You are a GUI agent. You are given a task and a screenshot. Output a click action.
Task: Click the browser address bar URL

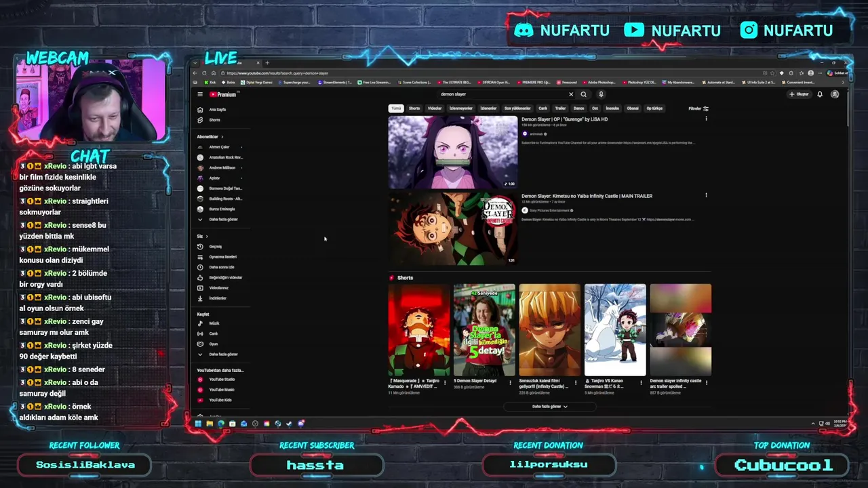tap(277, 73)
